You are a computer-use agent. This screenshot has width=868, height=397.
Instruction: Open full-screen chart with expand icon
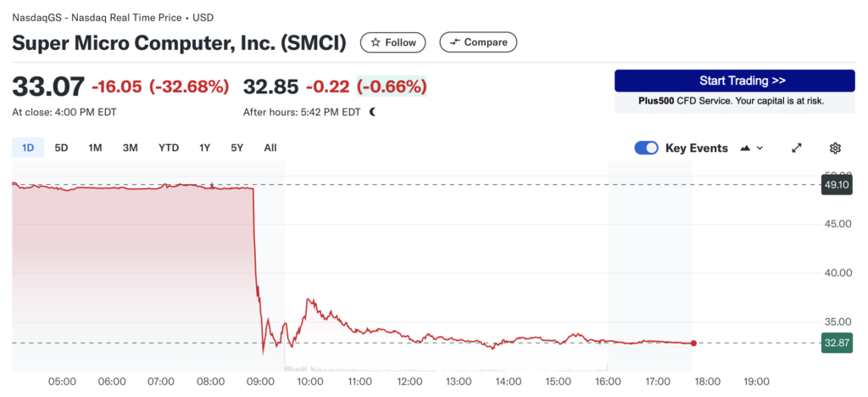(x=797, y=148)
